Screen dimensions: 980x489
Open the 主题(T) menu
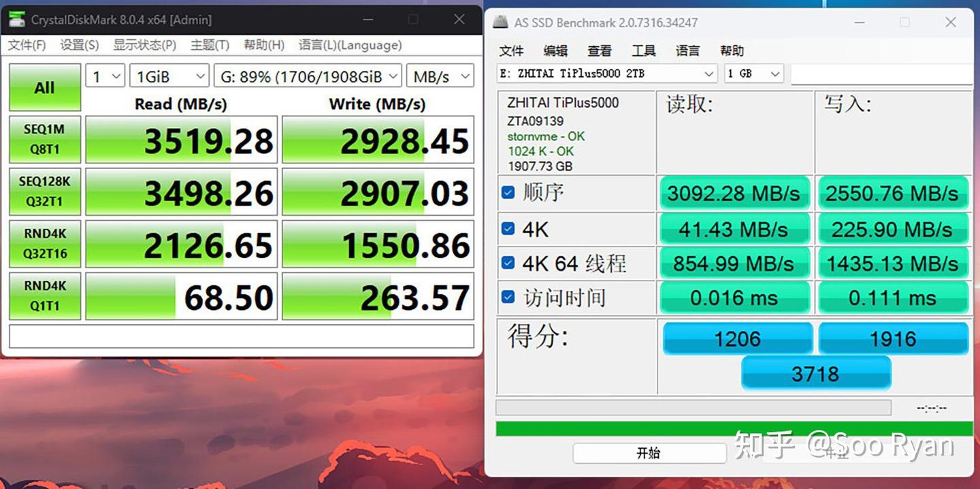210,45
